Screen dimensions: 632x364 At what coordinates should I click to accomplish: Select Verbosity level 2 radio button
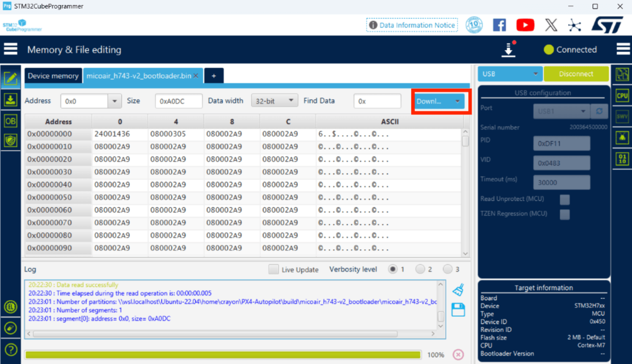[x=420, y=269]
